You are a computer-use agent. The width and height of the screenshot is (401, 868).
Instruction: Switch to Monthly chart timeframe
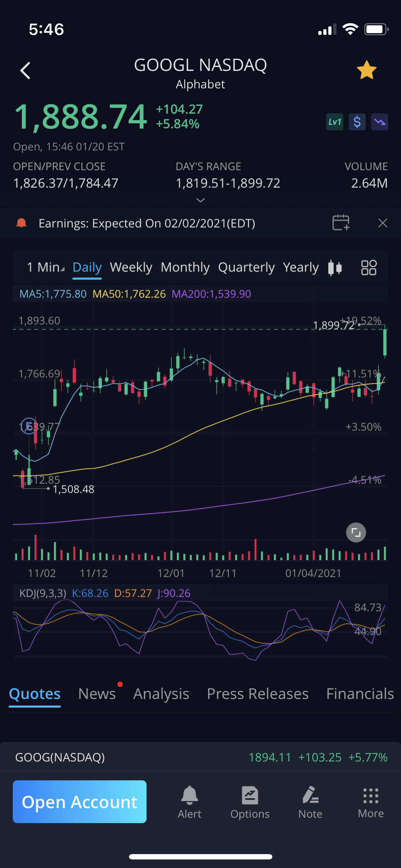pyautogui.click(x=185, y=267)
